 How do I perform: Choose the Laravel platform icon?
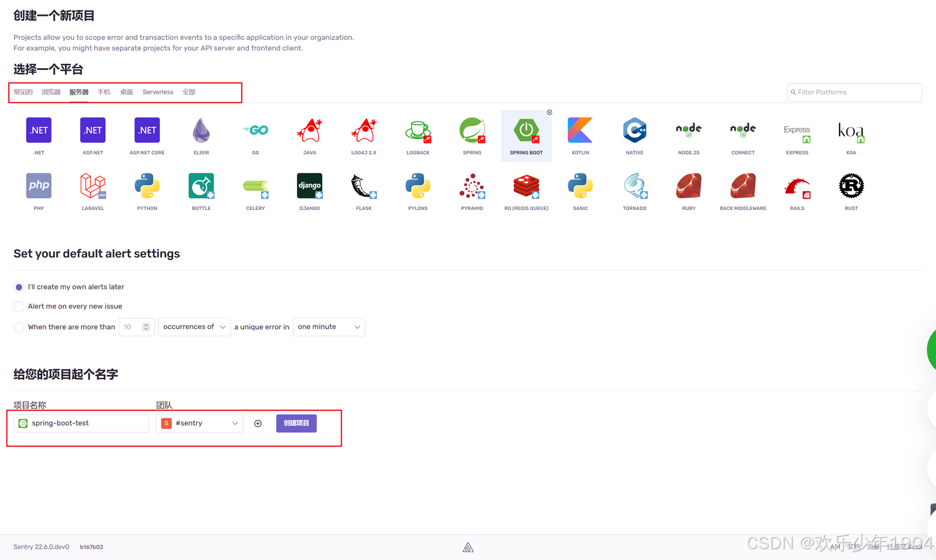click(93, 186)
